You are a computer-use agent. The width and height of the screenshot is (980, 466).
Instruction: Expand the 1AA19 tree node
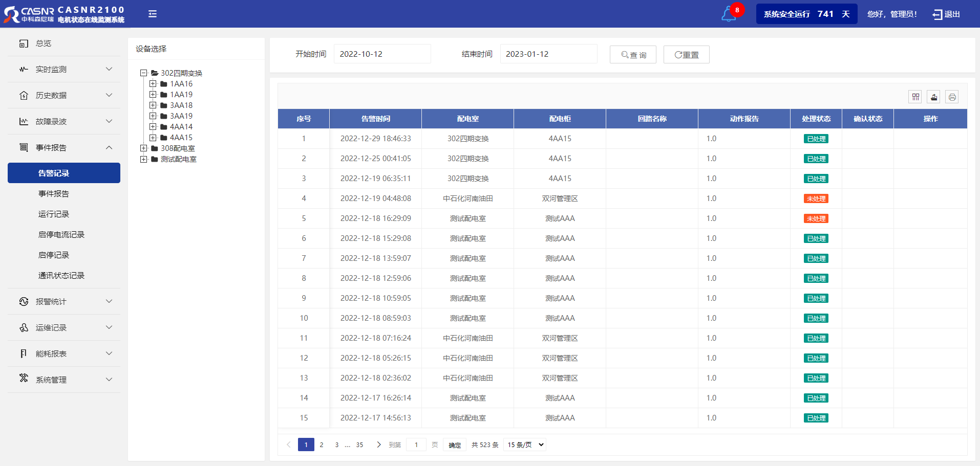153,95
